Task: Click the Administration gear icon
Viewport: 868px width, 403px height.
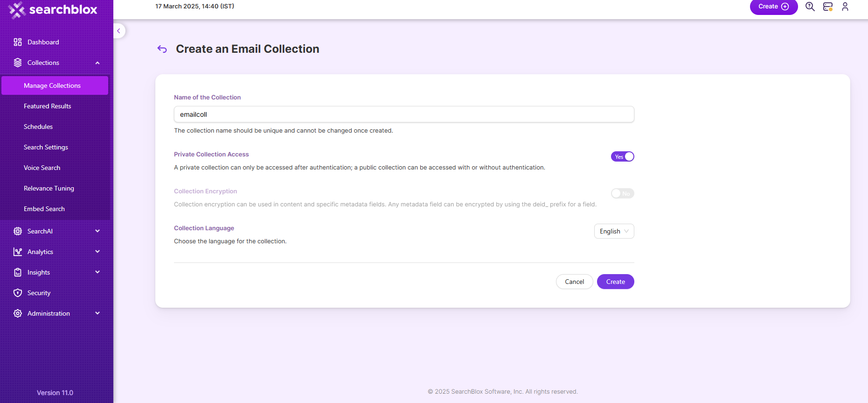Action: pos(18,313)
